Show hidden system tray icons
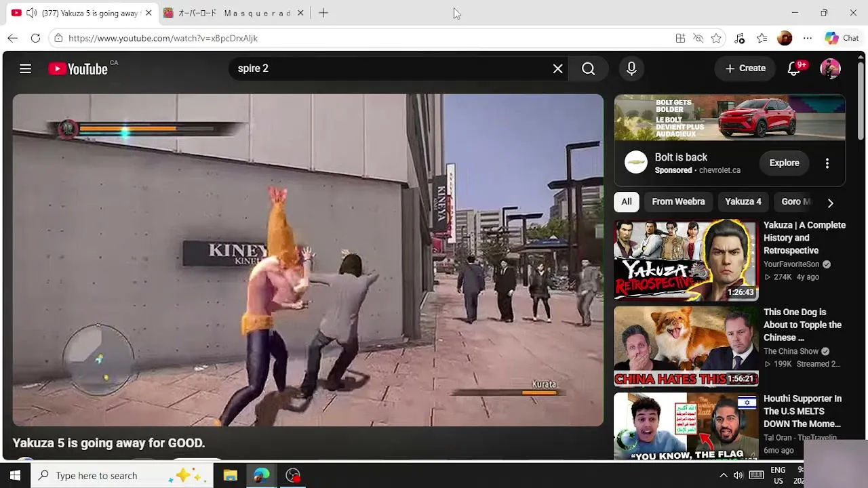 [x=723, y=475]
